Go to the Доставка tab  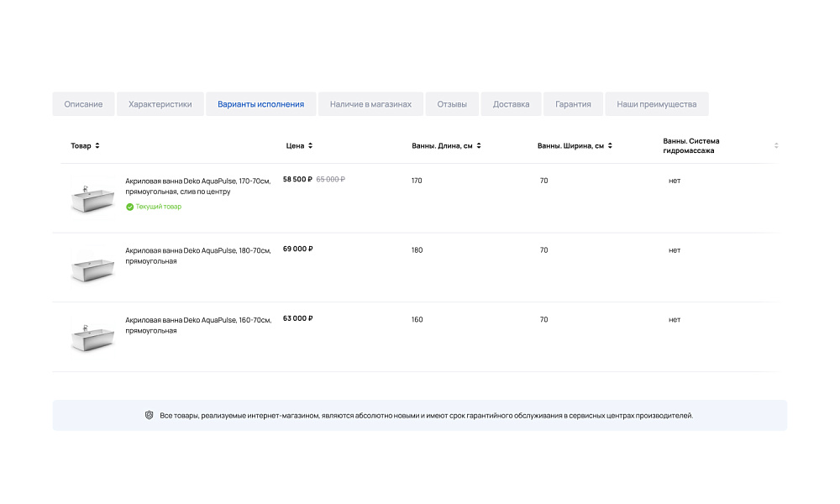tap(511, 104)
